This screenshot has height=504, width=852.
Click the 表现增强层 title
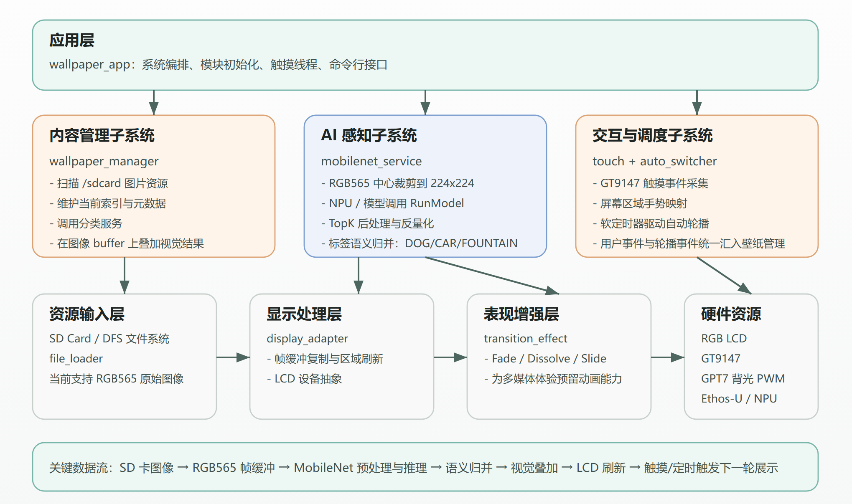(521, 314)
